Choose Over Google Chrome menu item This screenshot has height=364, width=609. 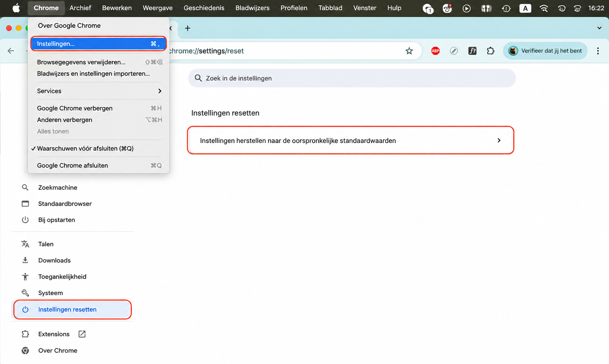pos(98,26)
